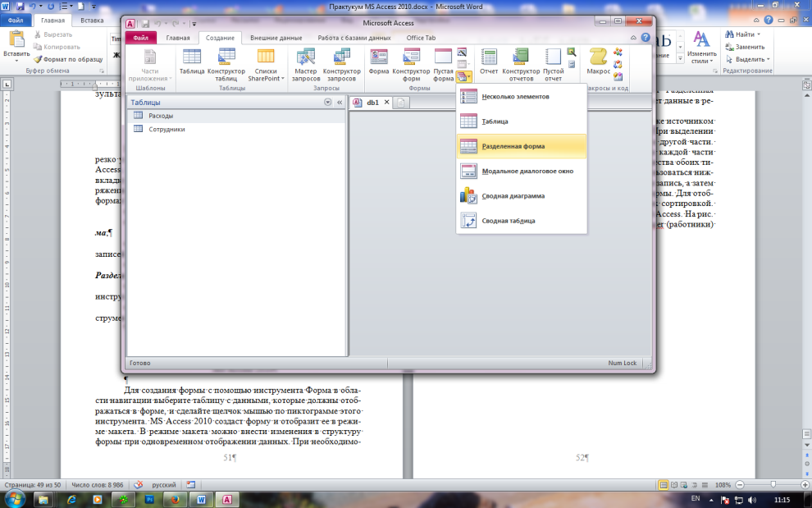Screen dimensions: 812x508
Task: Open Конструктор таблиц in Access ribbon
Action: tap(226, 65)
